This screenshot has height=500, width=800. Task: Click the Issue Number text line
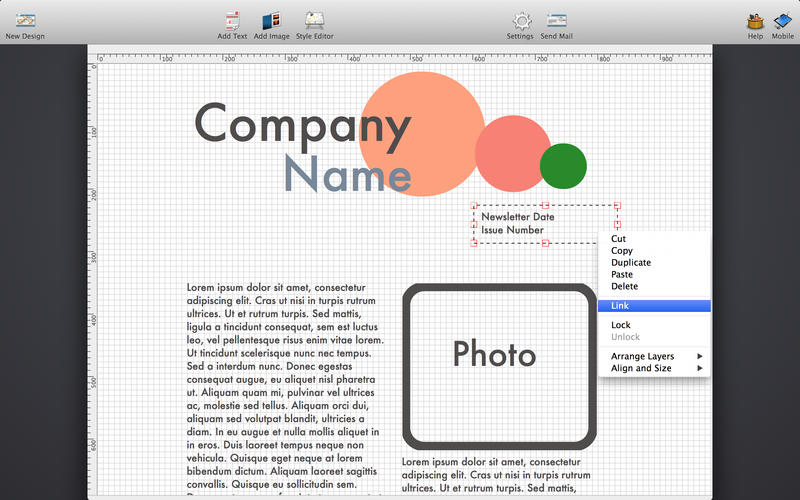point(512,230)
